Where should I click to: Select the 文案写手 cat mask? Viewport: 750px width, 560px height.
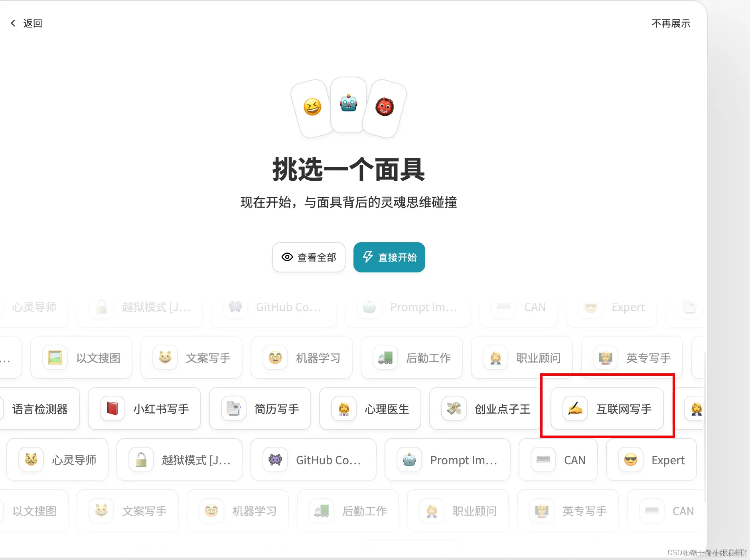[x=191, y=358]
